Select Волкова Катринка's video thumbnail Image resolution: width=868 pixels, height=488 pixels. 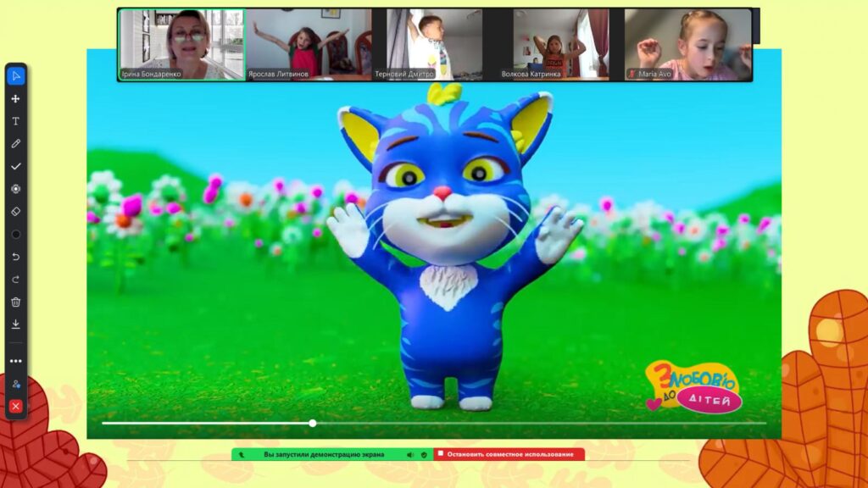tap(561, 45)
